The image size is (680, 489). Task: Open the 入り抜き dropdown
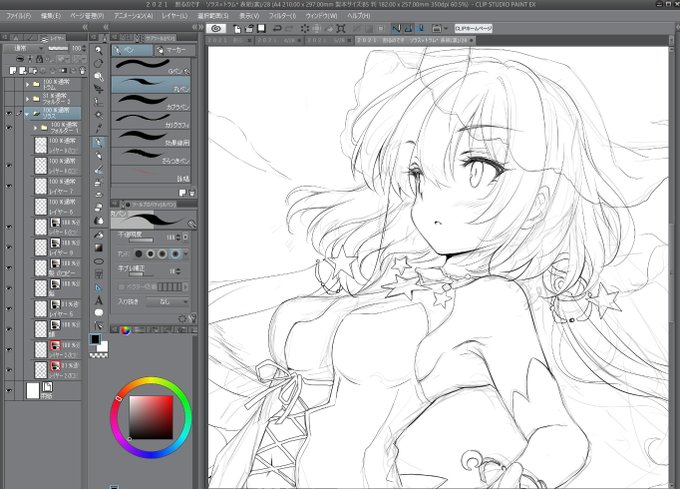pyautogui.click(x=167, y=301)
